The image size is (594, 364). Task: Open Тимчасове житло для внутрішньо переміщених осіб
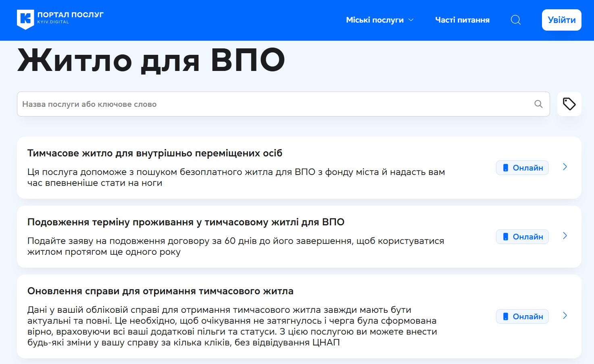pyautogui.click(x=154, y=153)
